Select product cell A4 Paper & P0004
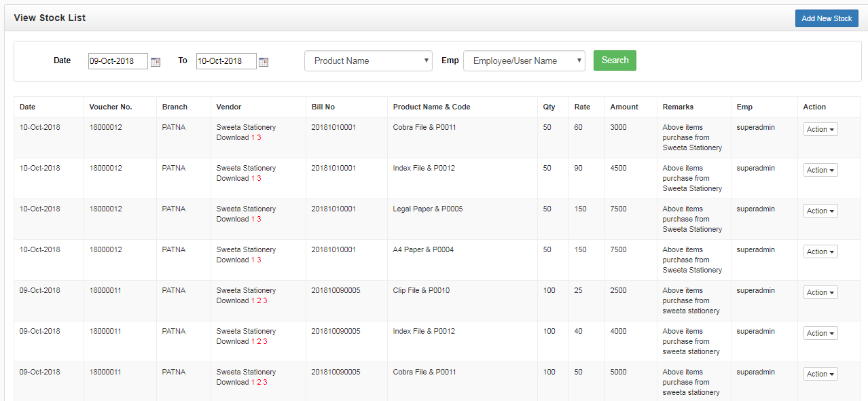Image resolution: width=868 pixels, height=401 pixels. [x=423, y=249]
